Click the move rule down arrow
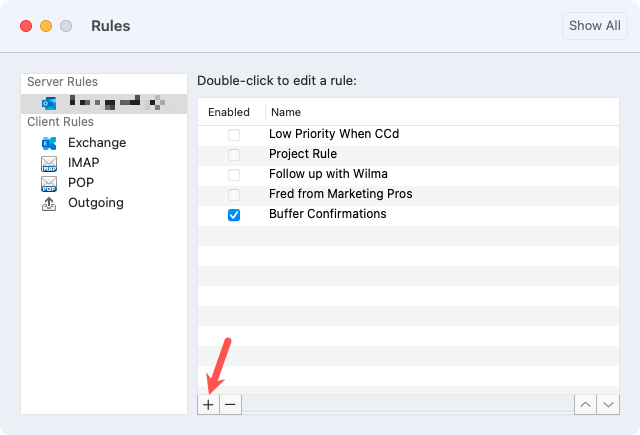640x435 pixels. tap(607, 404)
